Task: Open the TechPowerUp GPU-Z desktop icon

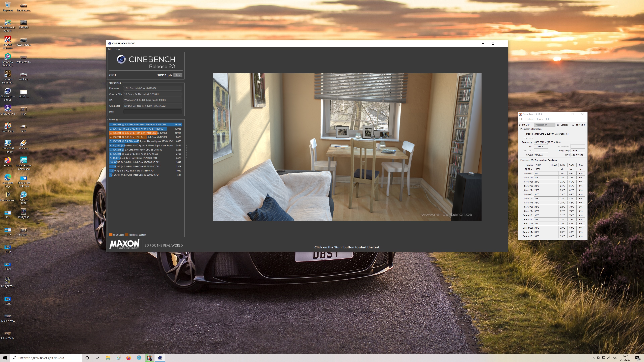Action: coord(8,23)
